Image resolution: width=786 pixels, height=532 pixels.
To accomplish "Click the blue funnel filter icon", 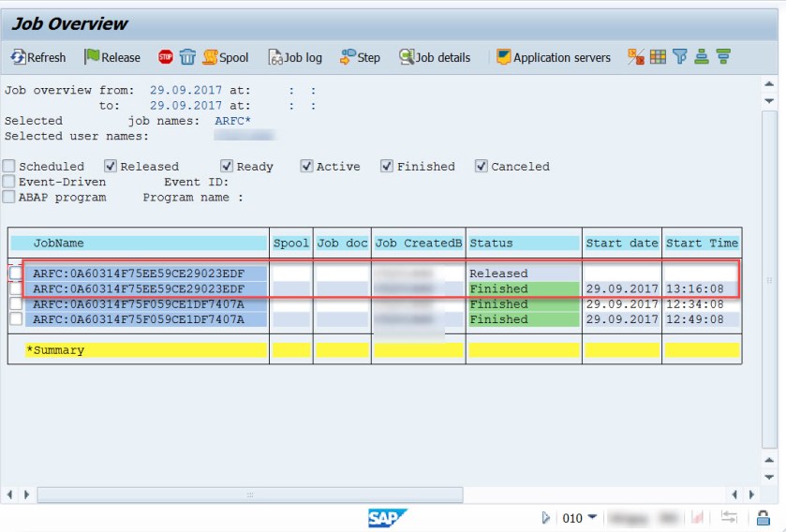I will coord(680,56).
